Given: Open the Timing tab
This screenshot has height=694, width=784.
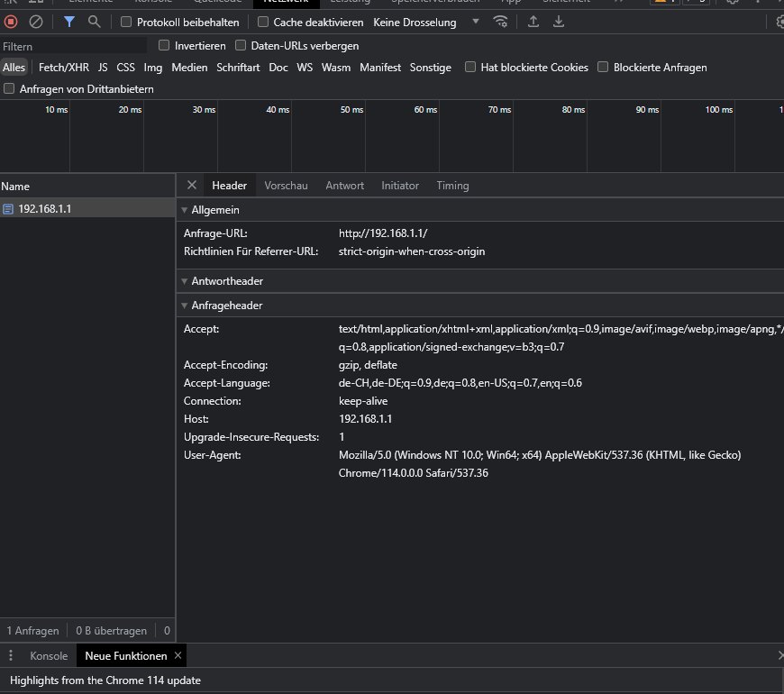Looking at the screenshot, I should click(452, 186).
